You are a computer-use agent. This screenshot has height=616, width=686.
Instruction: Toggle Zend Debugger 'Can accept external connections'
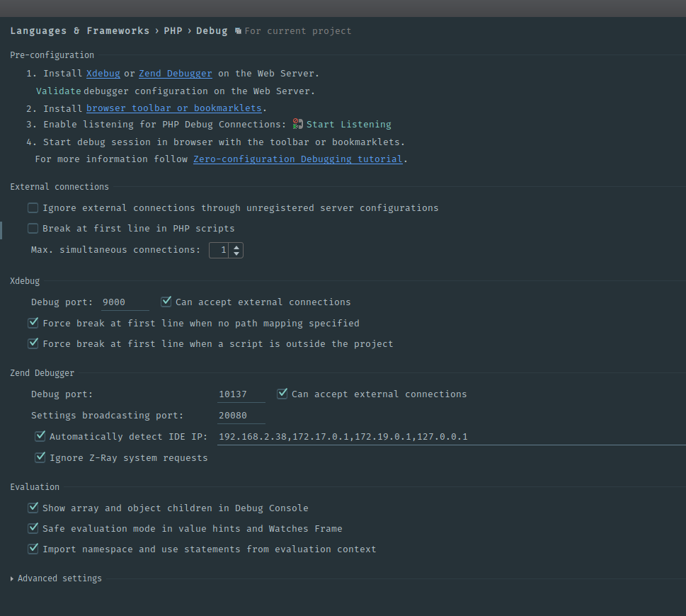(x=282, y=394)
